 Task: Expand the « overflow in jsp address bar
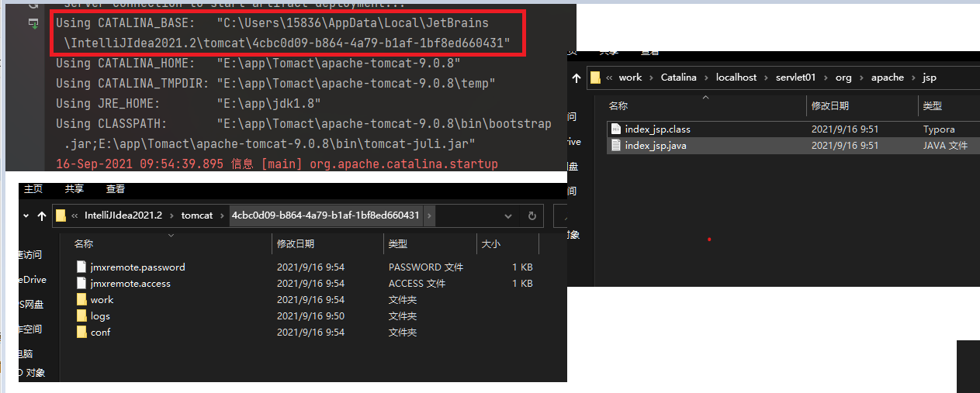tap(610, 78)
